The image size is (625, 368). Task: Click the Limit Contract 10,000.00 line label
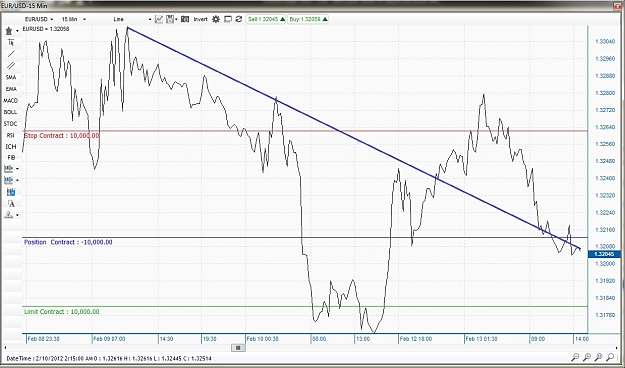62,312
